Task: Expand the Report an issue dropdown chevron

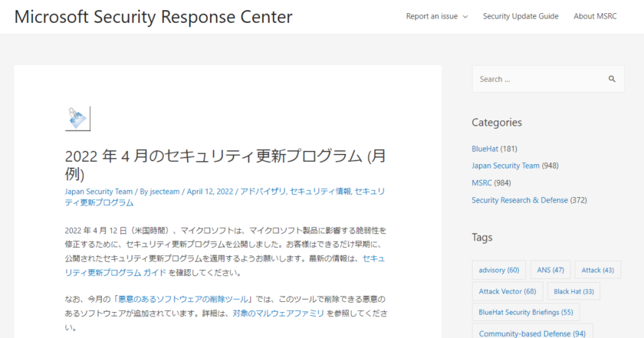Action: [x=465, y=17]
